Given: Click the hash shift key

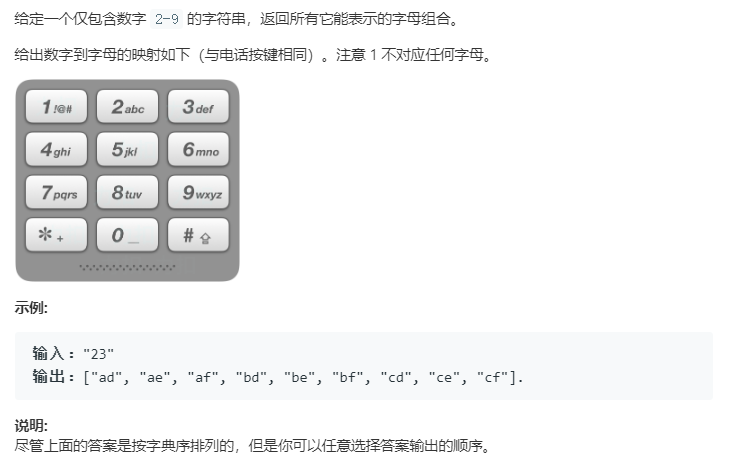Looking at the screenshot, I should 198,235.
